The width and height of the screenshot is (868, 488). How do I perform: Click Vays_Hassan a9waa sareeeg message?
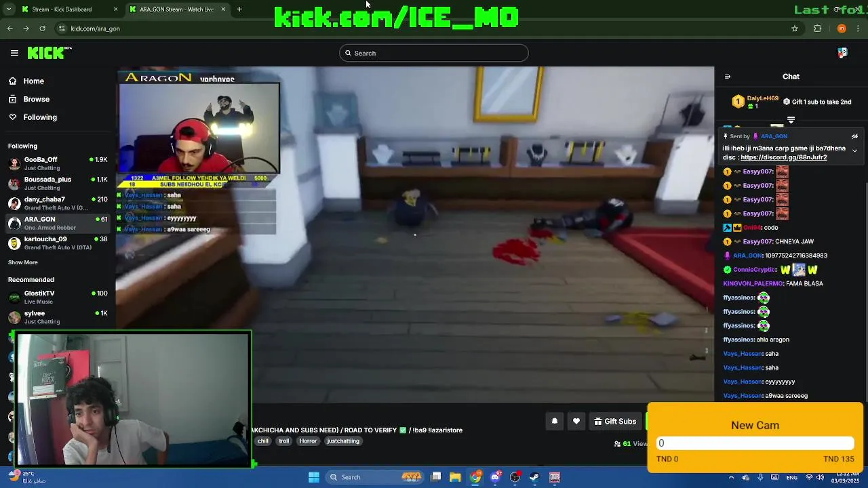[x=766, y=396]
